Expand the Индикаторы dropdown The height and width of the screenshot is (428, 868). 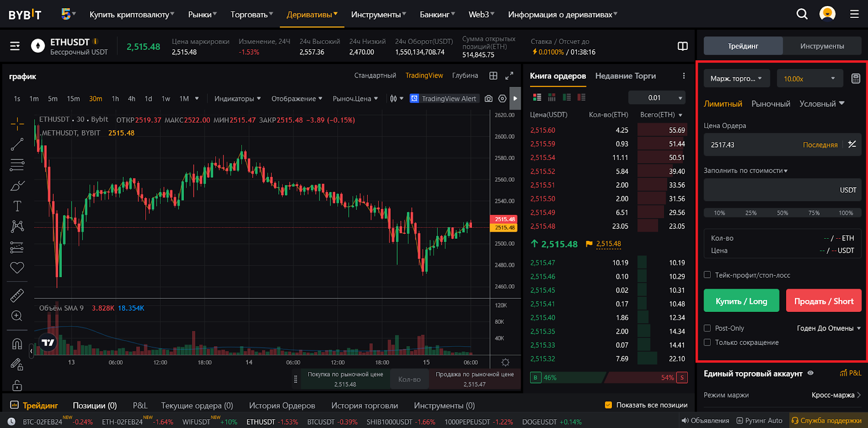(237, 99)
